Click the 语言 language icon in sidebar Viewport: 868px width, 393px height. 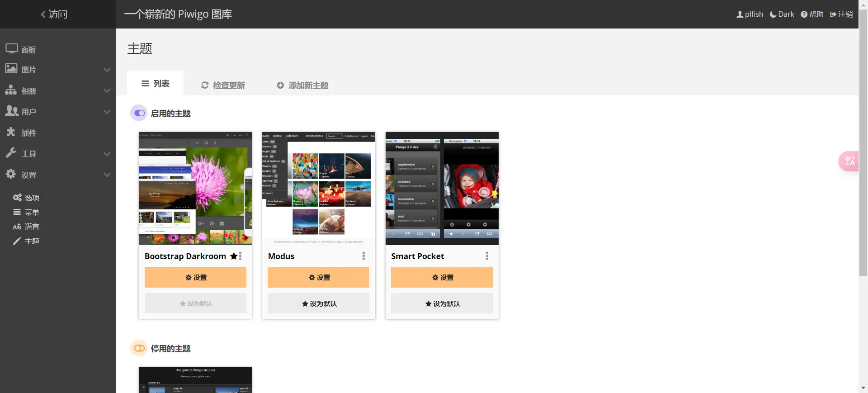(x=17, y=227)
